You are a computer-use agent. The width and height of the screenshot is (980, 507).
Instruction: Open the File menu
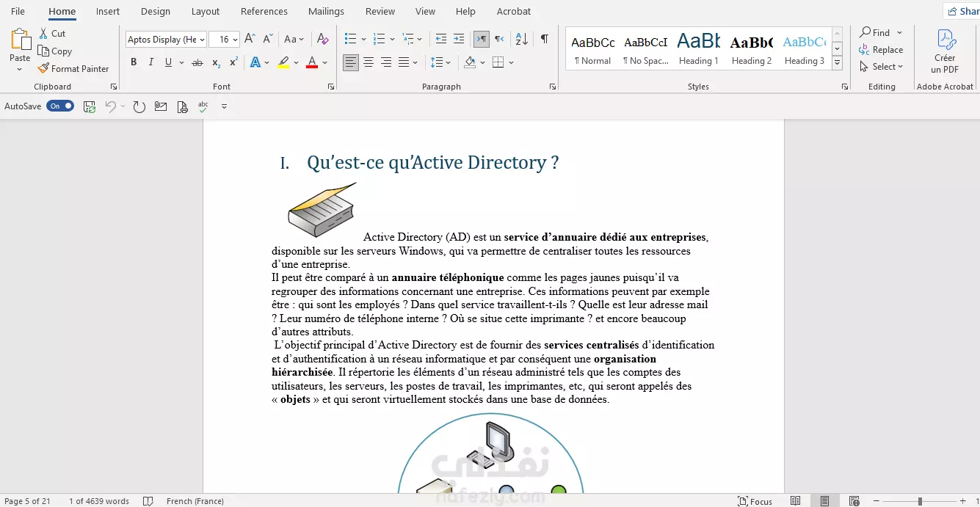[x=18, y=11]
